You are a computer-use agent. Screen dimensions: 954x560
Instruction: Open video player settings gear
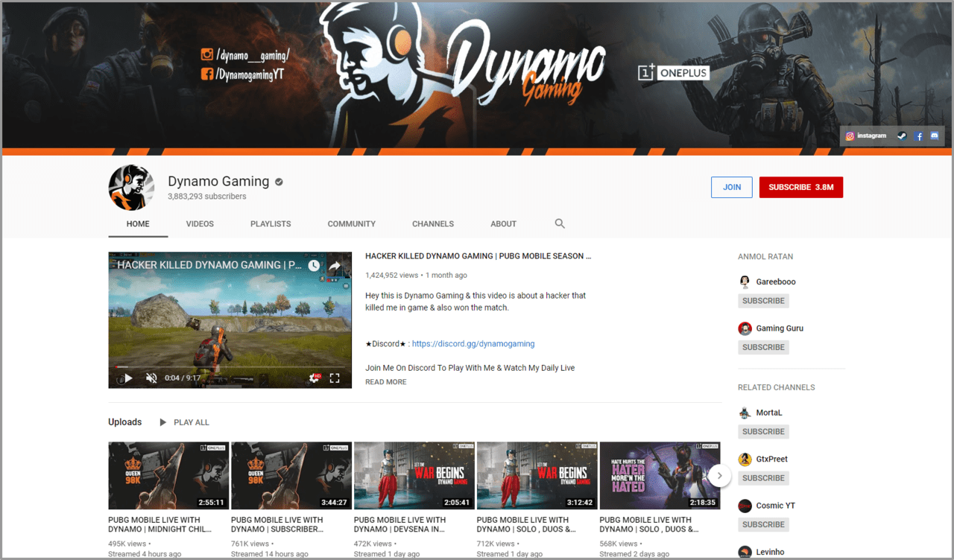[x=315, y=378]
